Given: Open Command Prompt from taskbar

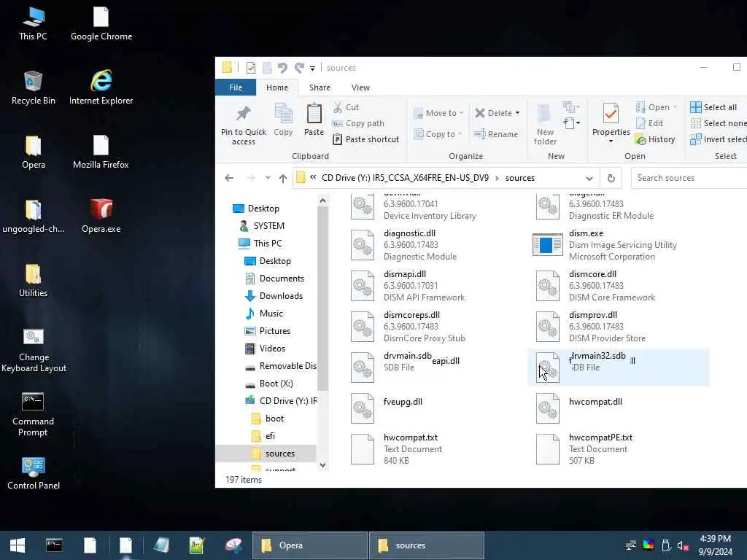Looking at the screenshot, I should tap(54, 545).
